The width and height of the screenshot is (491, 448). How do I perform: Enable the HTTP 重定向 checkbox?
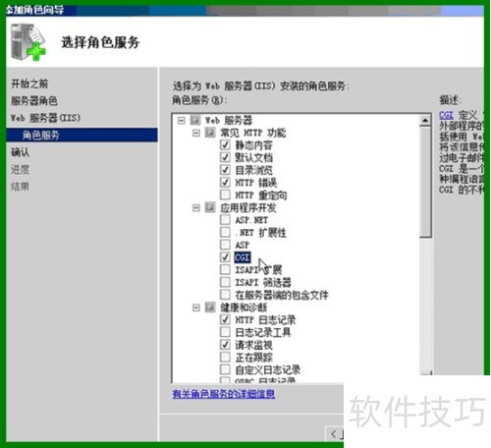click(225, 195)
